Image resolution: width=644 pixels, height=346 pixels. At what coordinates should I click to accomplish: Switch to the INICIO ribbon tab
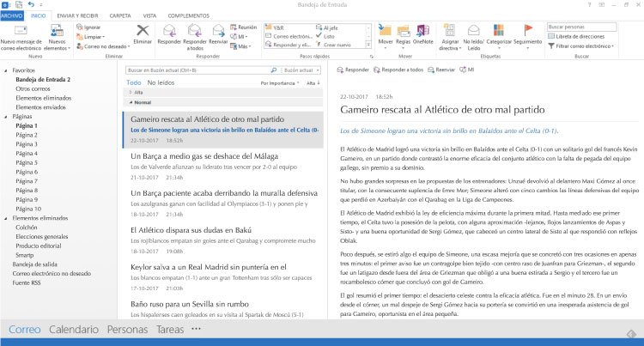[38, 15]
